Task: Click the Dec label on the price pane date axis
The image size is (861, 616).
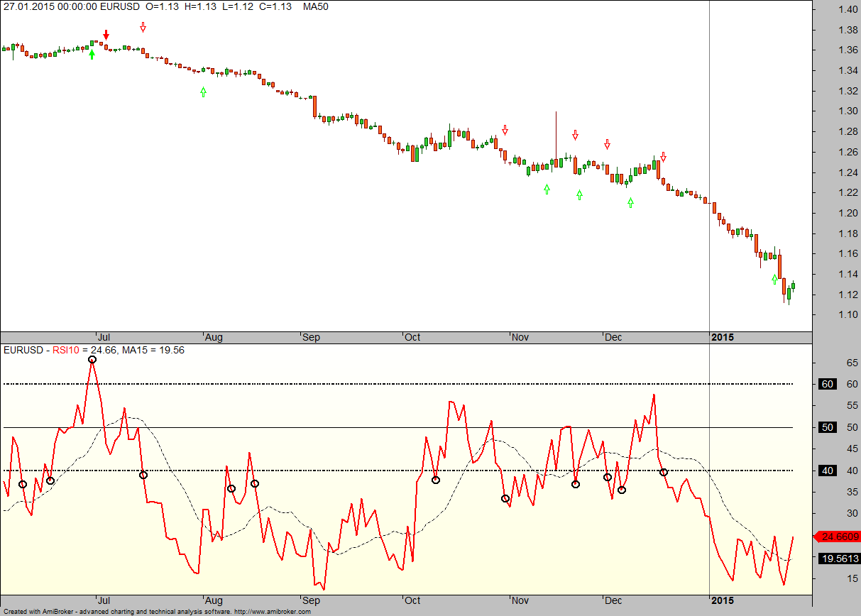Action: point(613,338)
